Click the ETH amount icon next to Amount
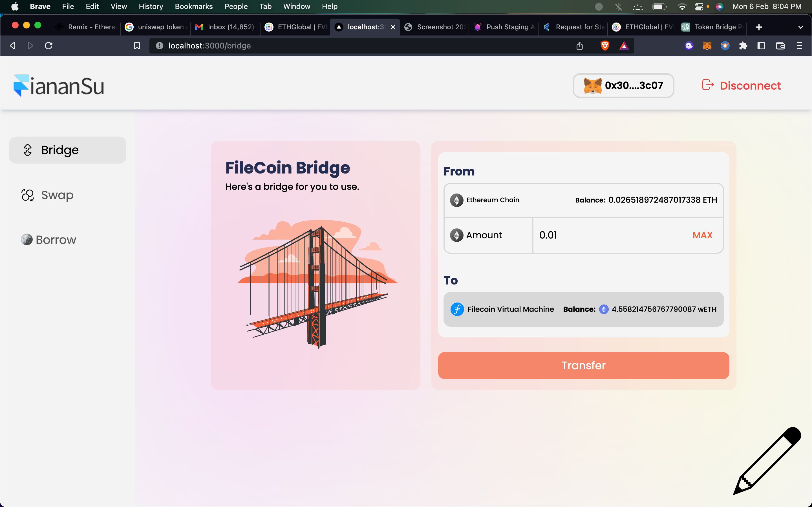The image size is (812, 507). pos(456,235)
